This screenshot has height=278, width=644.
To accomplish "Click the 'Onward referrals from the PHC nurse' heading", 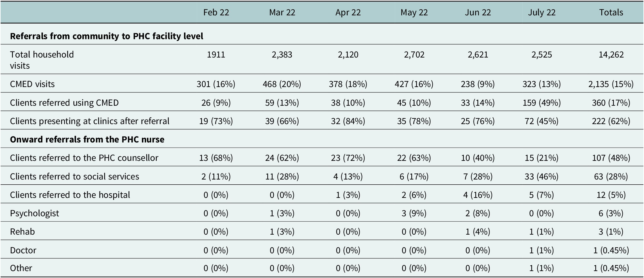I will click(x=87, y=139).
